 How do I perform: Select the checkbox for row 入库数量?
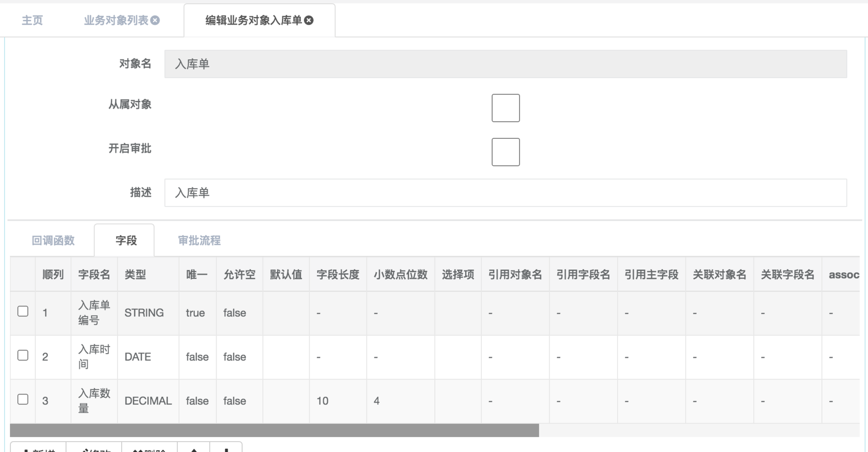pos(23,399)
